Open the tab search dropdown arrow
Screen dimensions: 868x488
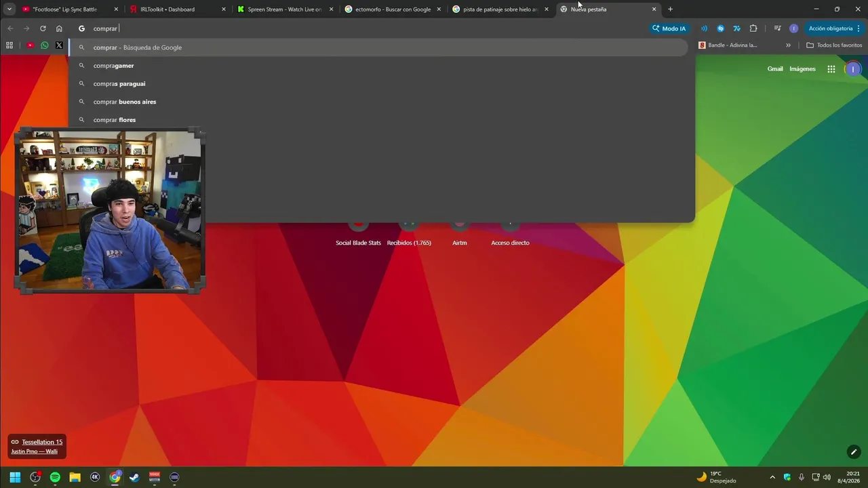coord(9,9)
